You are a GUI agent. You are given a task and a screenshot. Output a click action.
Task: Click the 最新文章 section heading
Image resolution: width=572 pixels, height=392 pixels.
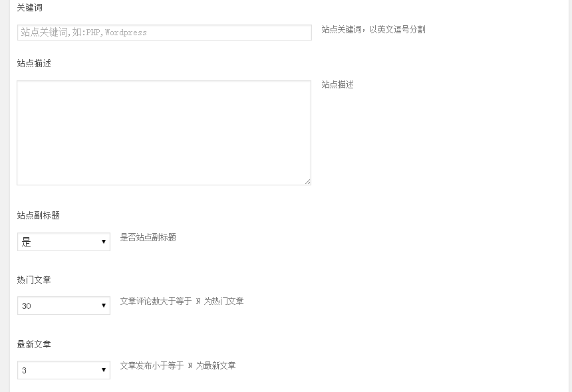point(32,344)
